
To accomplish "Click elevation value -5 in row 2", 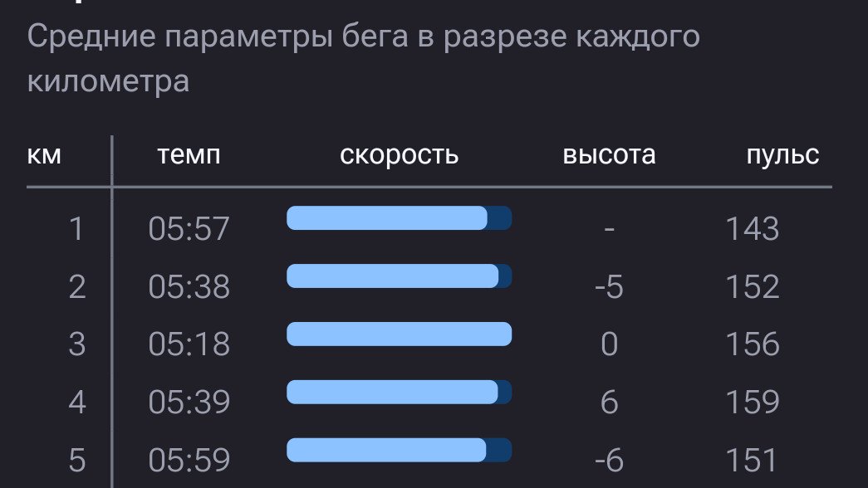I will coord(609,286).
